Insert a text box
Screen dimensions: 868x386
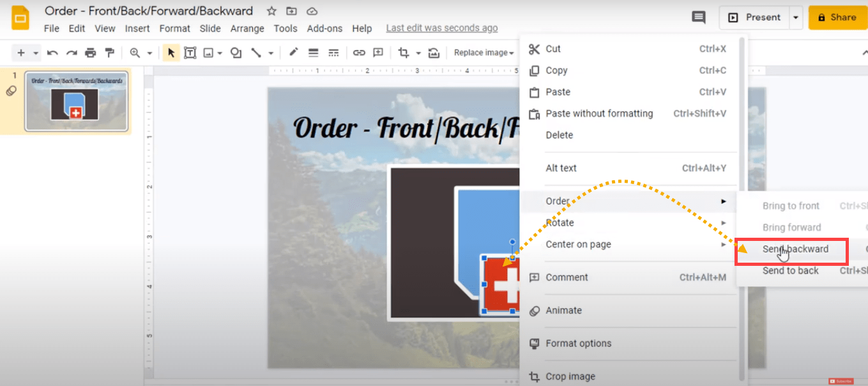tap(190, 52)
